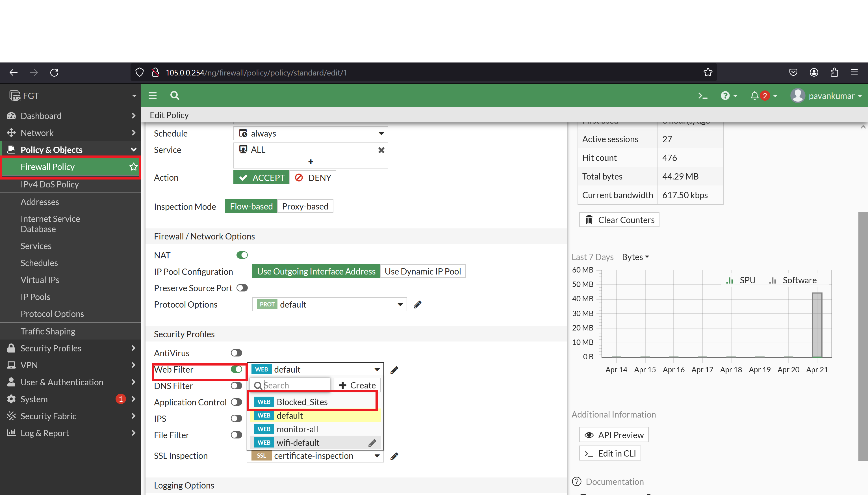Expand the Security Profiles sidebar section
Image resolution: width=868 pixels, height=495 pixels.
point(51,348)
